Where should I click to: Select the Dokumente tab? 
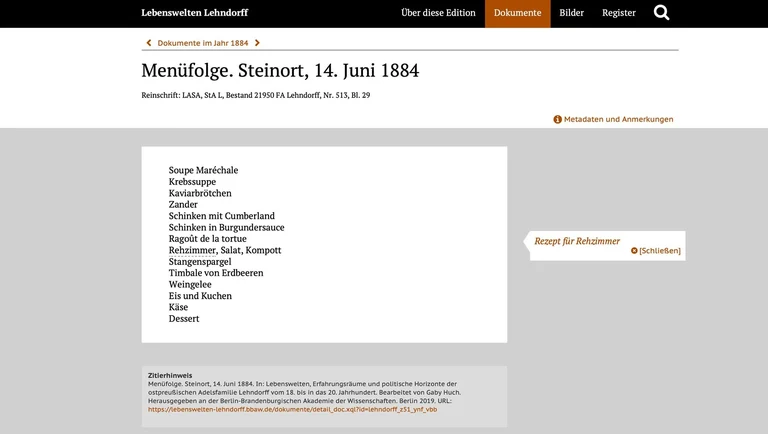tap(517, 13)
